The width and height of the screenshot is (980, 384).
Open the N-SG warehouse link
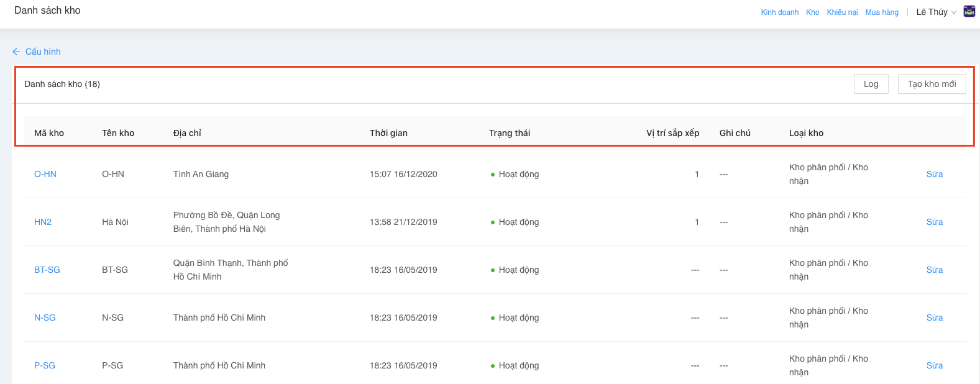click(45, 318)
